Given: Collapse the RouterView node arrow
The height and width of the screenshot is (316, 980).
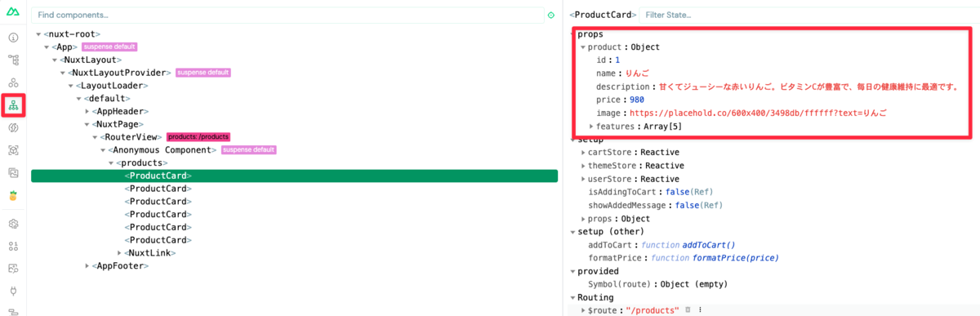Looking at the screenshot, I should [x=96, y=137].
